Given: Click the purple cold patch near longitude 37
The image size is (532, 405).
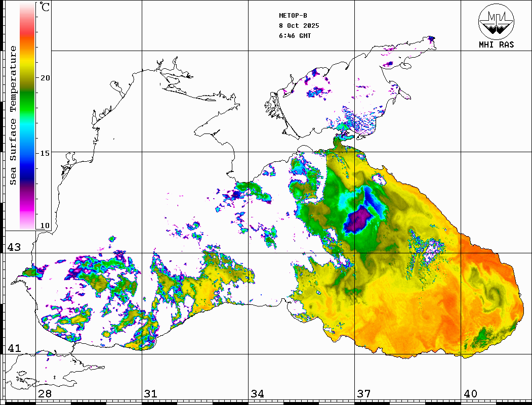Looking at the screenshot, I should click(359, 219).
